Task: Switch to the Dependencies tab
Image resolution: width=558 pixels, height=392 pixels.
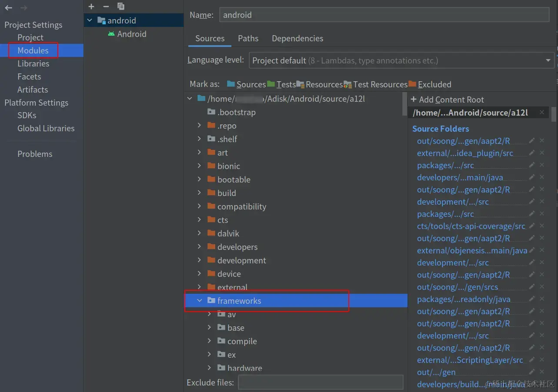Action: pyautogui.click(x=297, y=38)
